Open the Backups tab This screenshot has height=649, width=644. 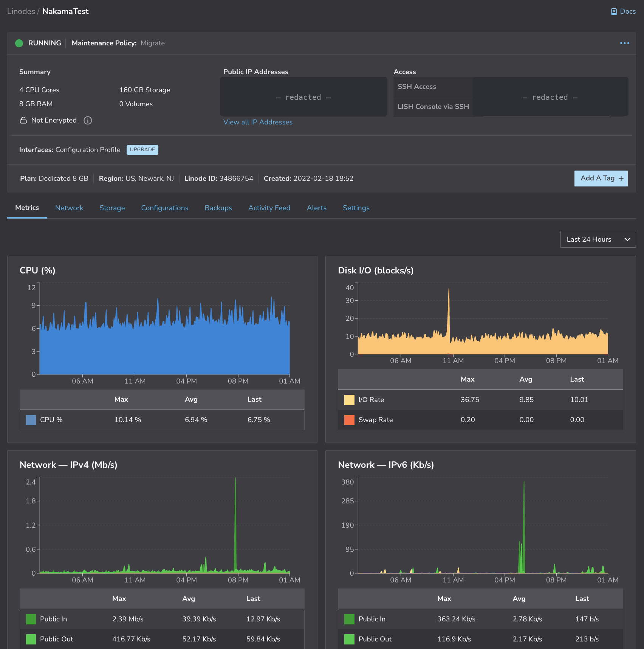218,208
